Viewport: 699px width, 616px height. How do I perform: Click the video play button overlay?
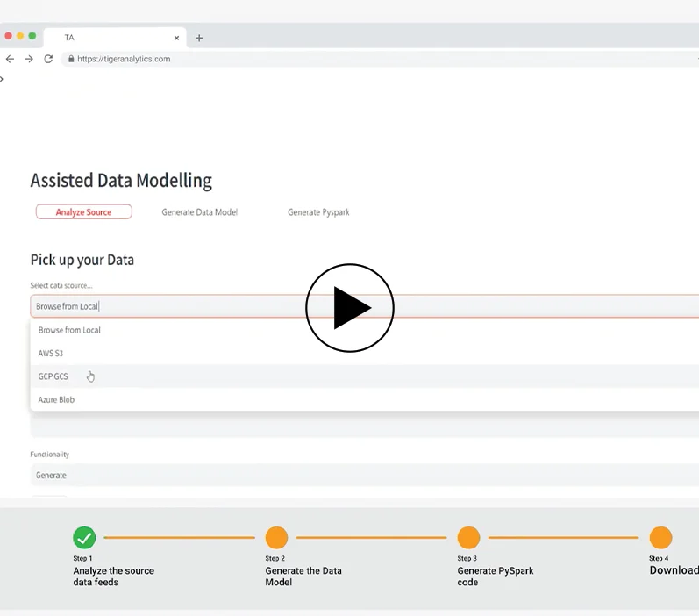pos(349,308)
